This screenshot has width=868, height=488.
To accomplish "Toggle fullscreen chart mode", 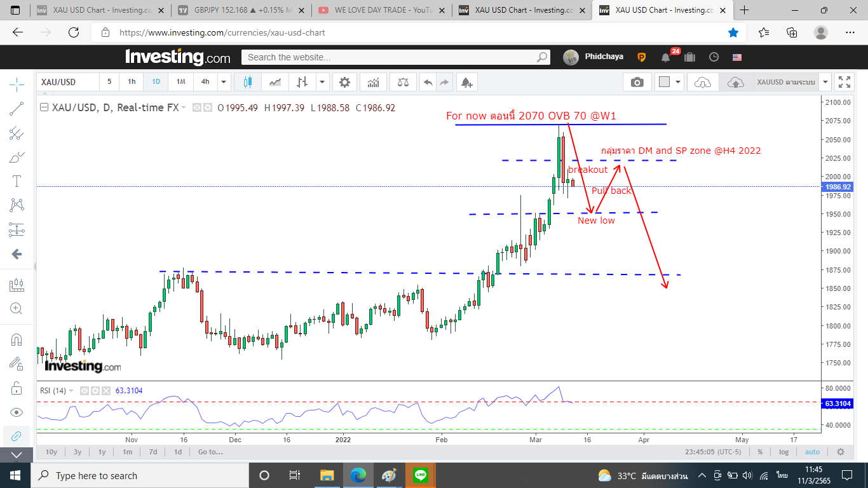I will point(844,82).
